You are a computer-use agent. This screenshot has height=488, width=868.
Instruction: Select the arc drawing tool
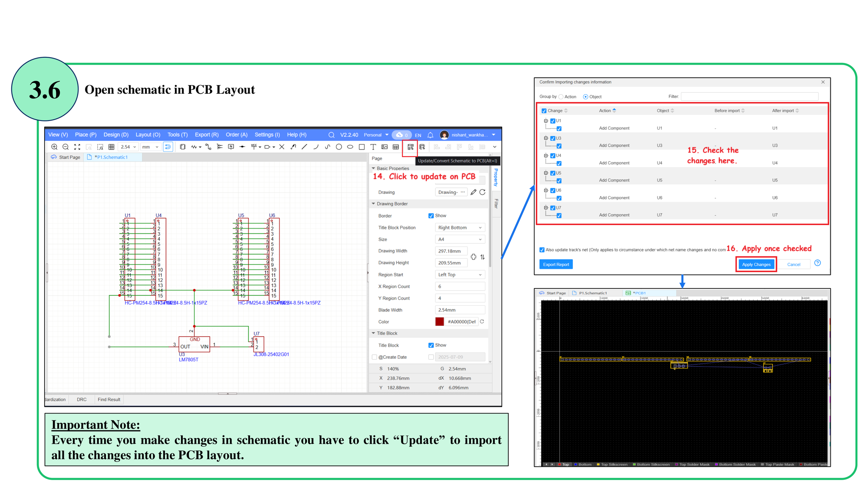[316, 147]
